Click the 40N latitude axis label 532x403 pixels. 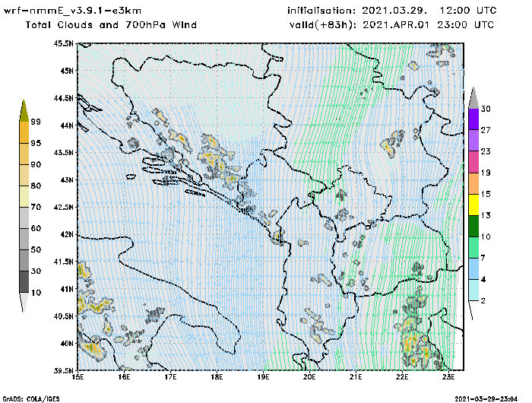67,343
